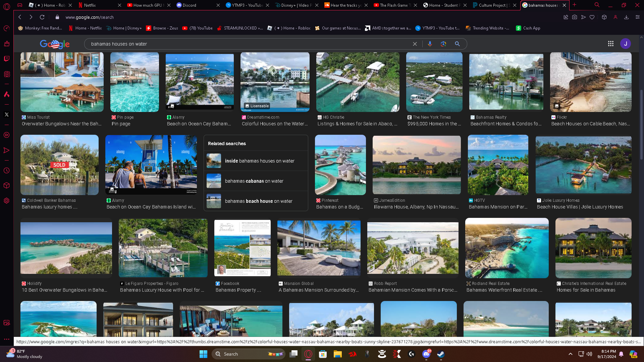Reload the current page
Image resolution: width=644 pixels, height=362 pixels.
[x=42, y=17]
